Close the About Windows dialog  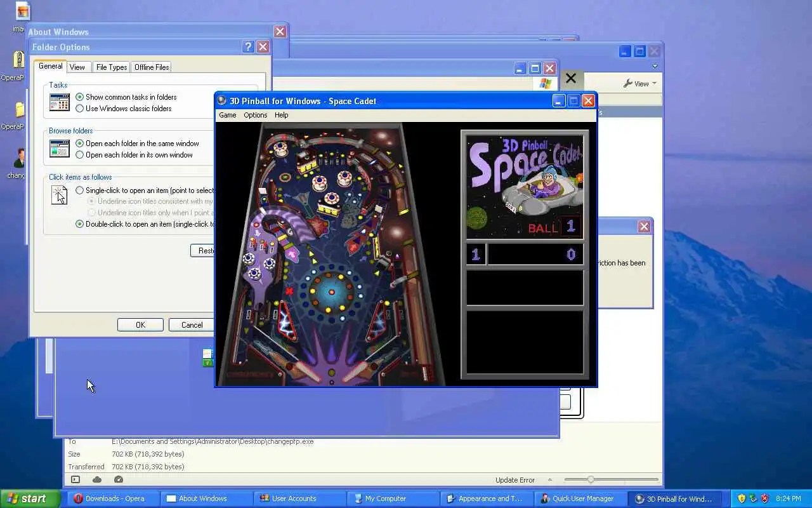280,31
